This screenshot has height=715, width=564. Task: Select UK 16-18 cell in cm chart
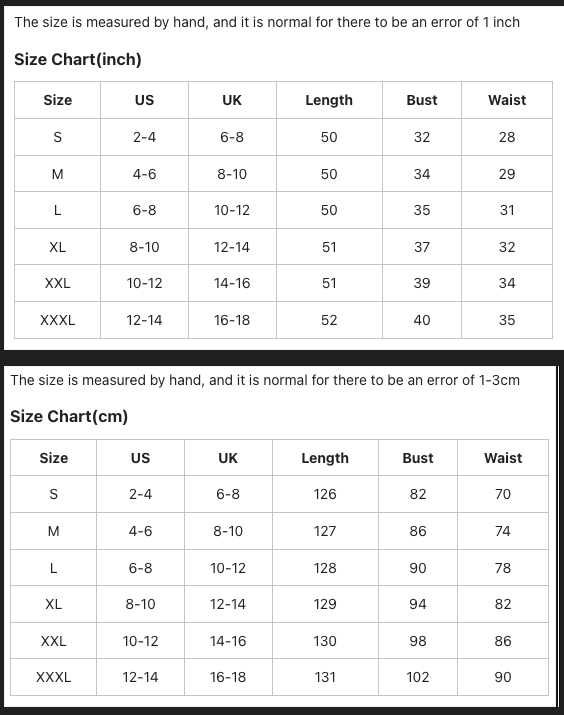[x=228, y=677]
